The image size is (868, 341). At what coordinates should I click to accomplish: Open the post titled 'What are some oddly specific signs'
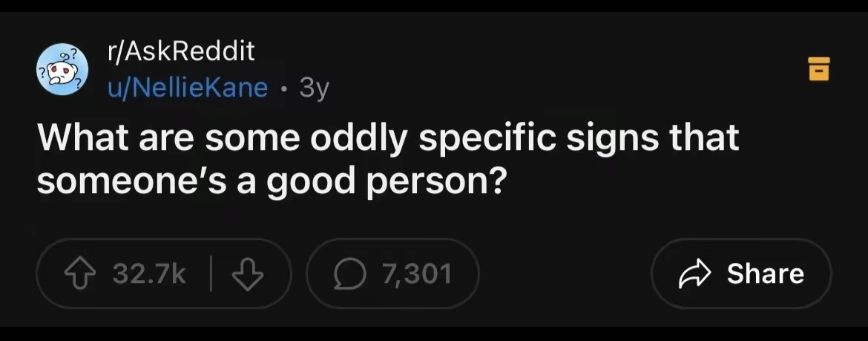[x=387, y=159]
